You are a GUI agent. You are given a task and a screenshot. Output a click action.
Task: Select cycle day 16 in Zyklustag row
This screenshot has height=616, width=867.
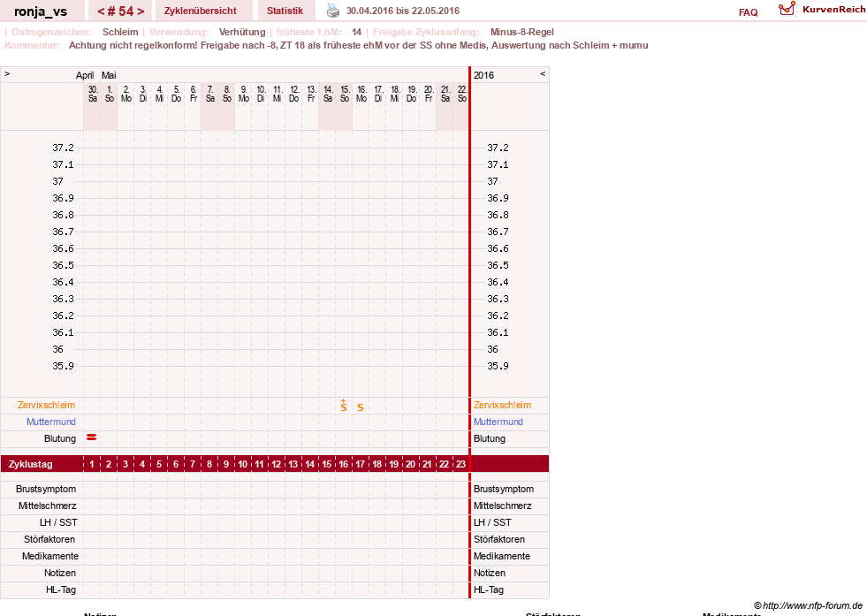pyautogui.click(x=344, y=464)
